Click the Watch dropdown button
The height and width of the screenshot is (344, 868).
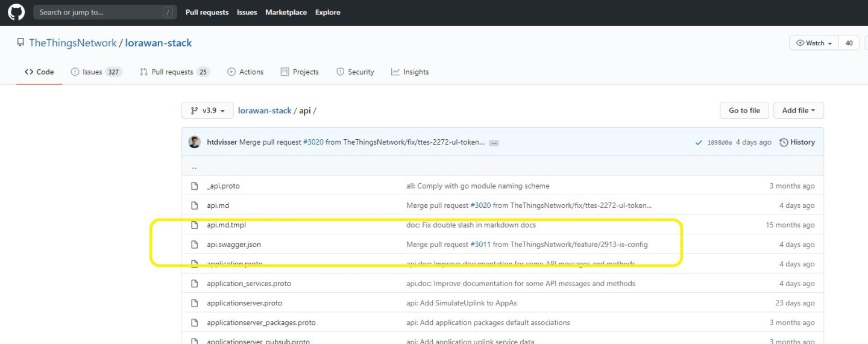[814, 43]
